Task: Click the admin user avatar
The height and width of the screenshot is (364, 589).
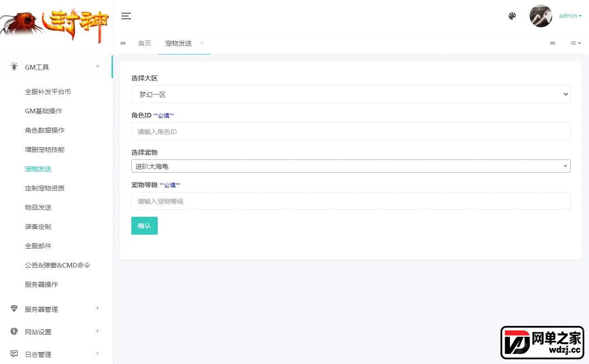Action: tap(541, 16)
